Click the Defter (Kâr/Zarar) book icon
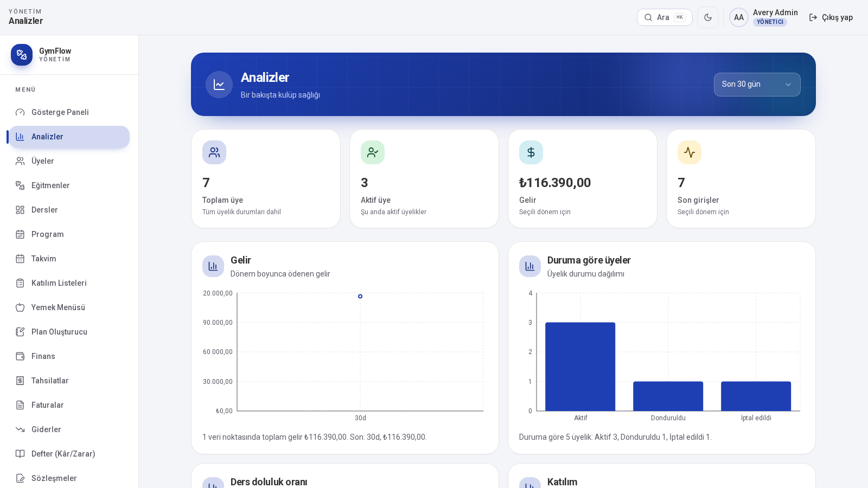This screenshot has width=868, height=488. 20,454
